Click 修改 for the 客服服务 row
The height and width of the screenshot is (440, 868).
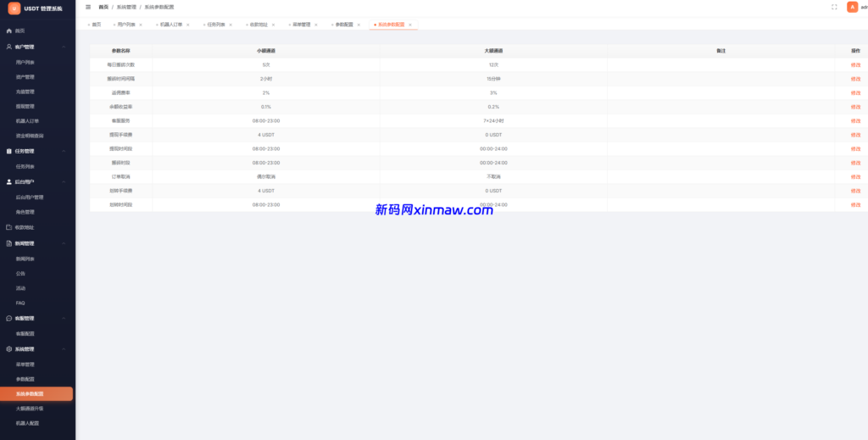click(x=856, y=120)
